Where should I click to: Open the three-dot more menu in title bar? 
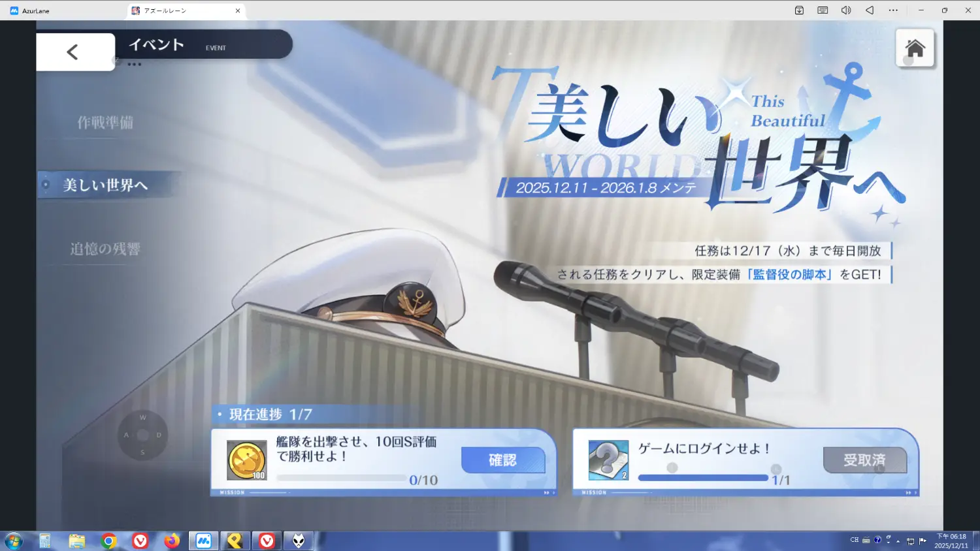(893, 10)
